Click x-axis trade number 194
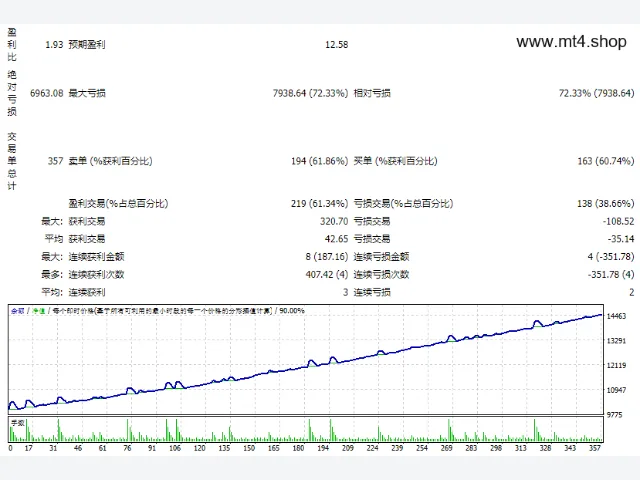This screenshot has width=640, height=480. pos(323,448)
